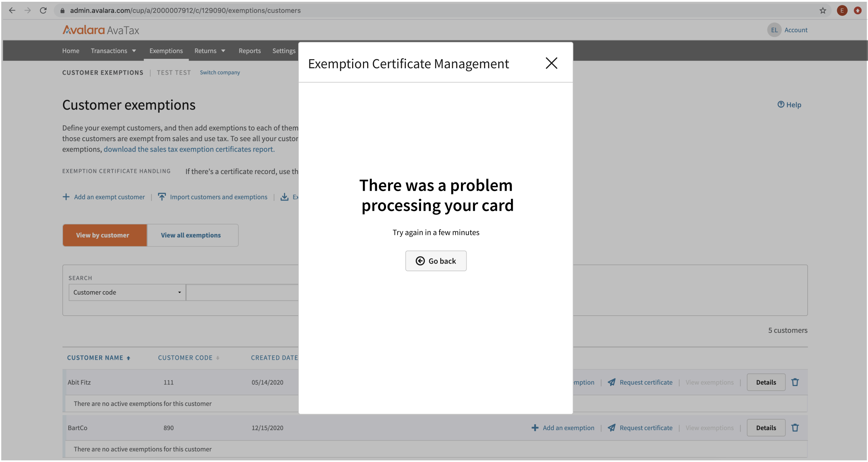Click plus icon Add an exemption for BartCo
868x462 pixels.
click(x=535, y=428)
